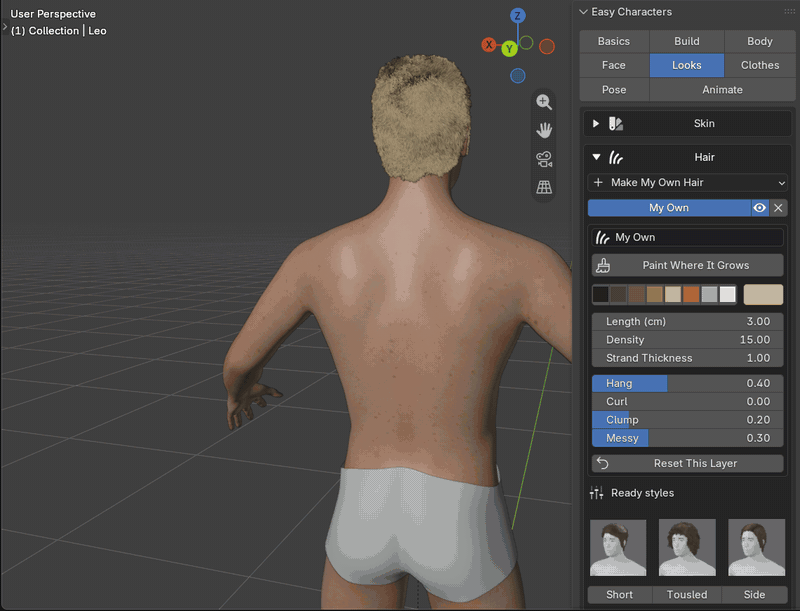Image resolution: width=800 pixels, height=611 pixels.
Task: Pick the orange ginger hair swatch
Action: (691, 294)
